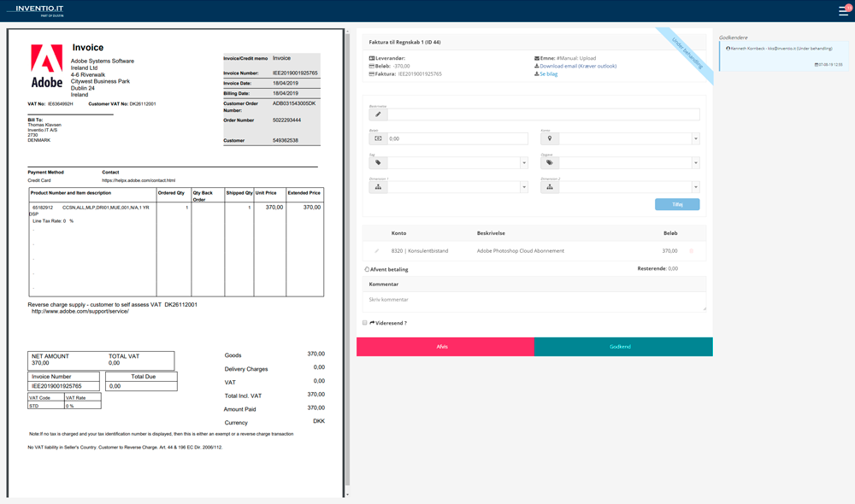Click '8320 | Konsulentbistand' account cell
855x504 pixels.
click(x=419, y=251)
